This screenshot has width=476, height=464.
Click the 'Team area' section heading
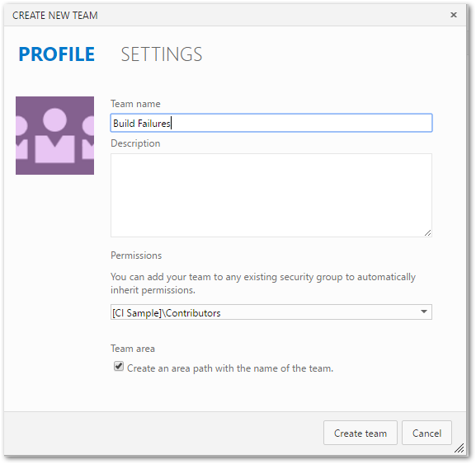coord(133,349)
